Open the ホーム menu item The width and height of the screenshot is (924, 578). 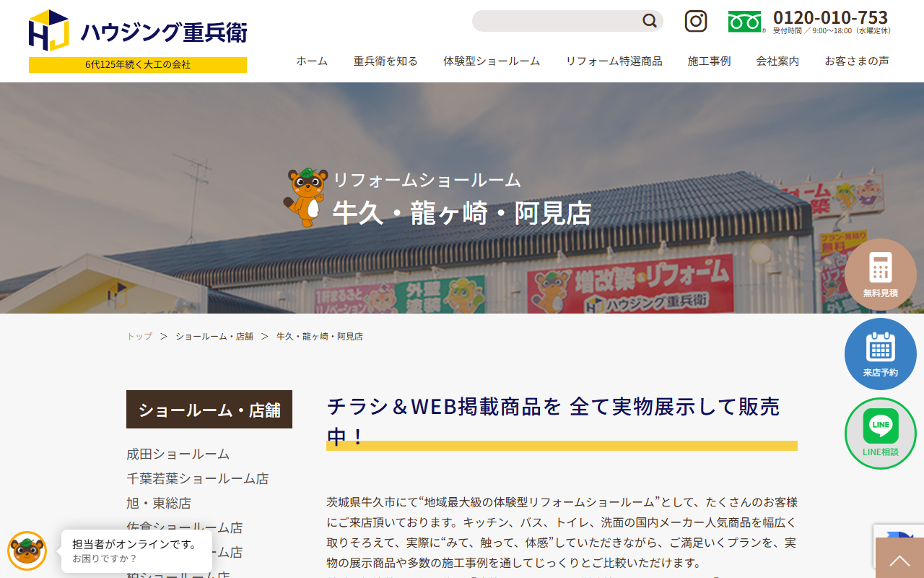[312, 61]
